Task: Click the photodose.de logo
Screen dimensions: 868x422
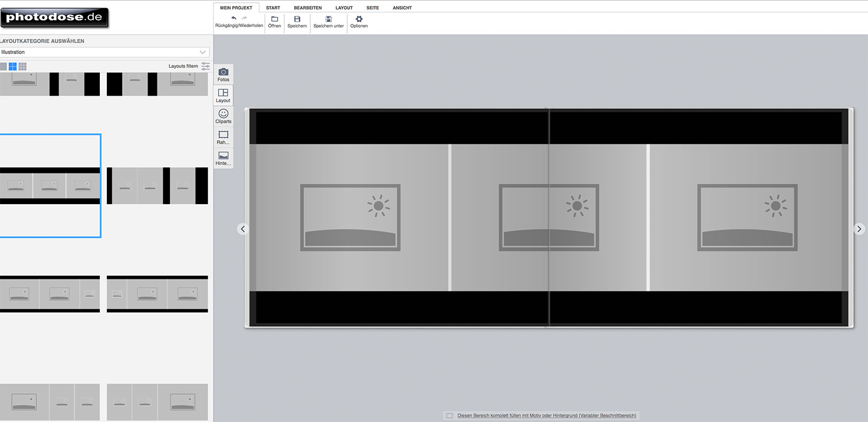Action: click(54, 17)
